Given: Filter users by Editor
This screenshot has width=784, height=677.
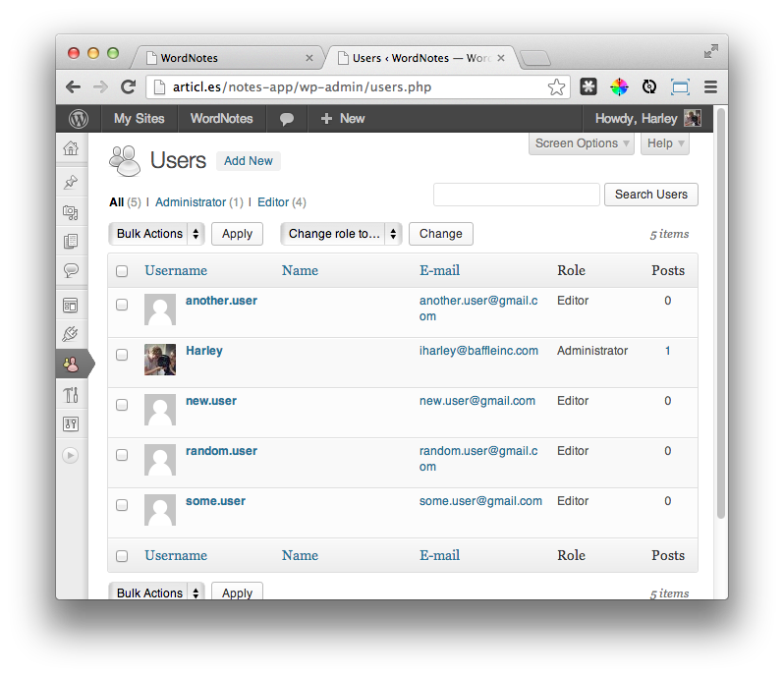Looking at the screenshot, I should 273,202.
